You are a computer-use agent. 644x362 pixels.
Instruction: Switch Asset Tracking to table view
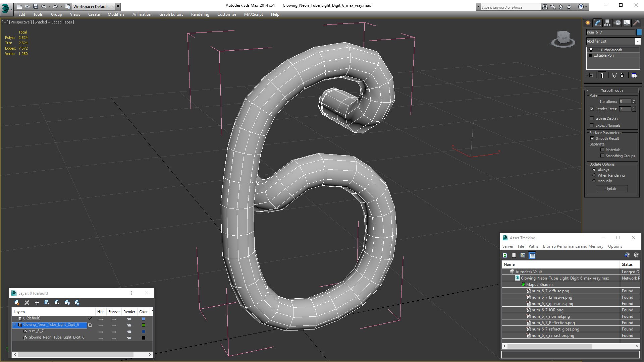point(532,255)
